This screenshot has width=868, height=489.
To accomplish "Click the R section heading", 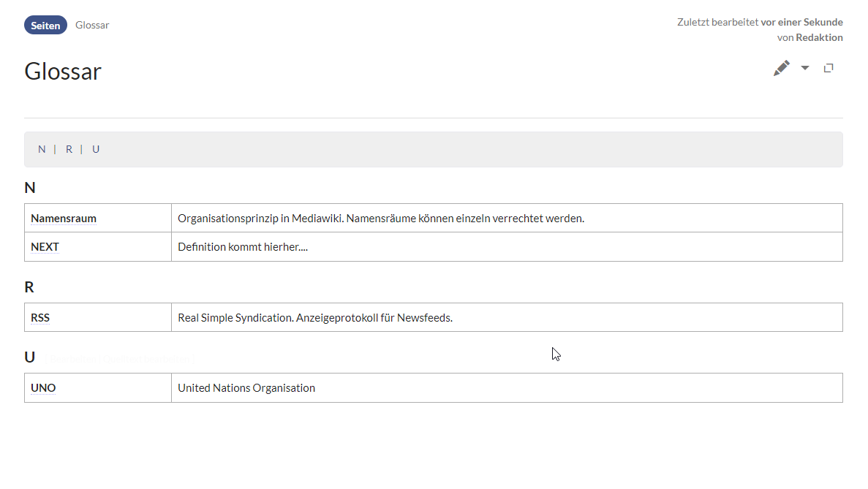I will tap(29, 287).
